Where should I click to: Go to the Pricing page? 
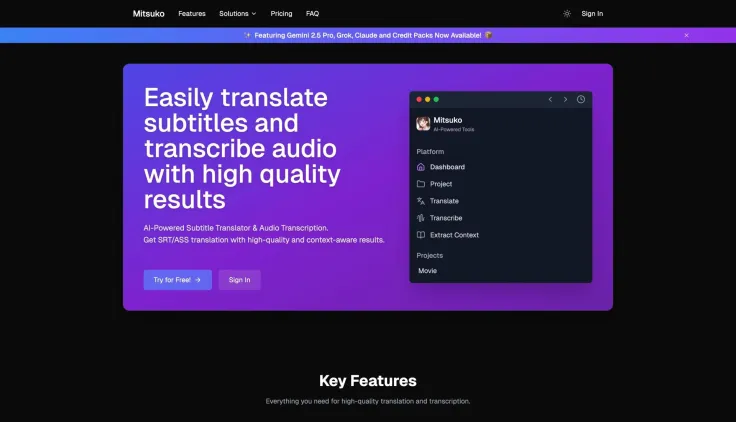coord(281,14)
